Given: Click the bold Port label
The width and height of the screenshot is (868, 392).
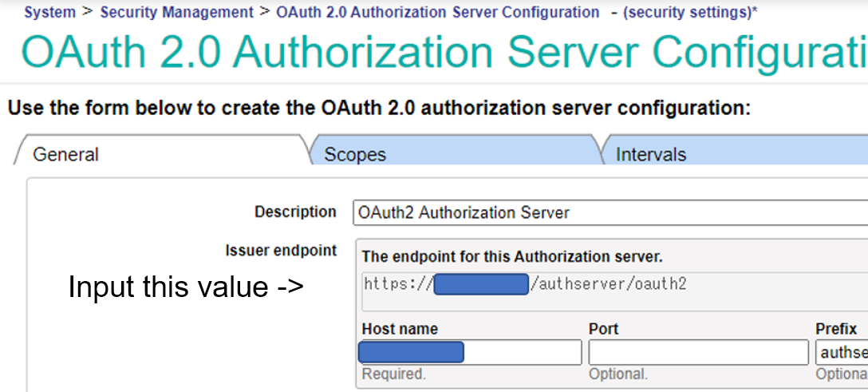Looking at the screenshot, I should pos(603,329).
